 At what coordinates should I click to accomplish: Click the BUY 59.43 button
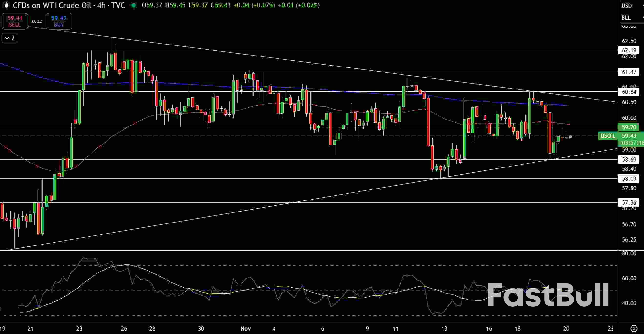pos(59,21)
